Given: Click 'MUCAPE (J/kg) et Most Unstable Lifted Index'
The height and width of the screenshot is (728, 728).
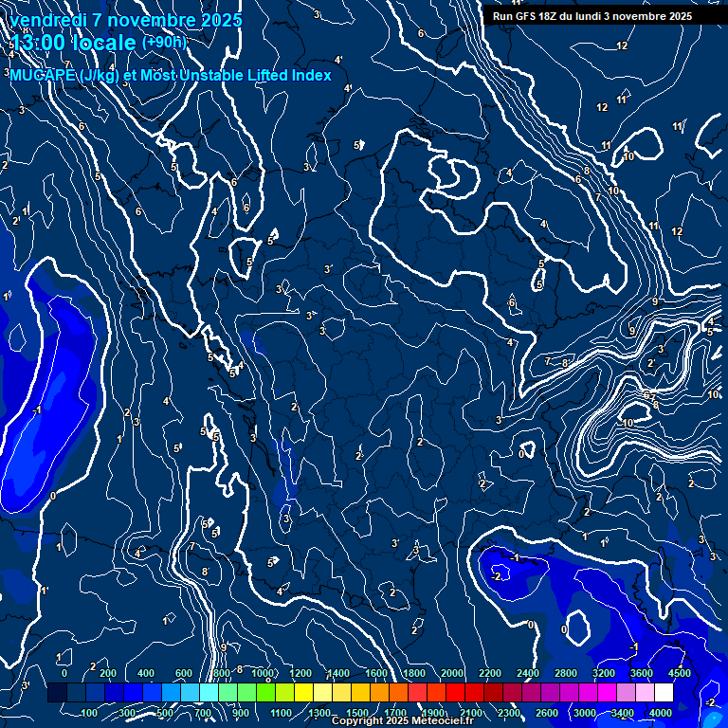Looking at the screenshot, I should [171, 75].
